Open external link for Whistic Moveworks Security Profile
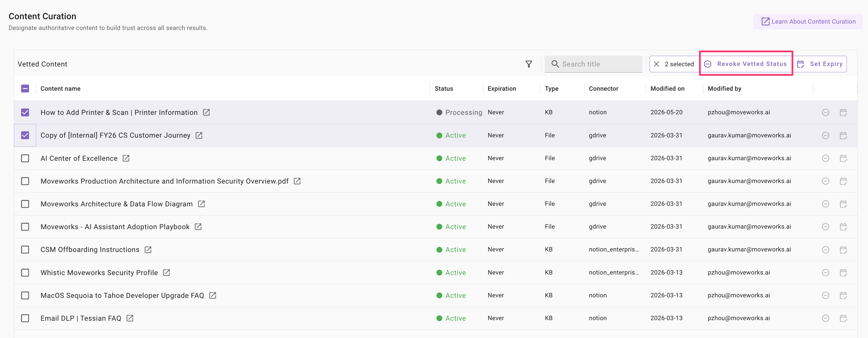Screen dimensions: 868x338 click(x=166, y=273)
